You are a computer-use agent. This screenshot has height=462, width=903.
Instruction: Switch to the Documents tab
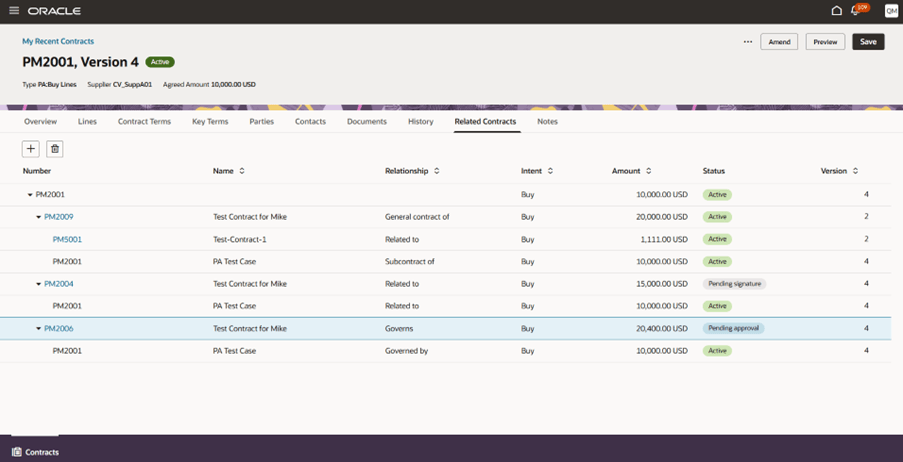click(x=366, y=121)
